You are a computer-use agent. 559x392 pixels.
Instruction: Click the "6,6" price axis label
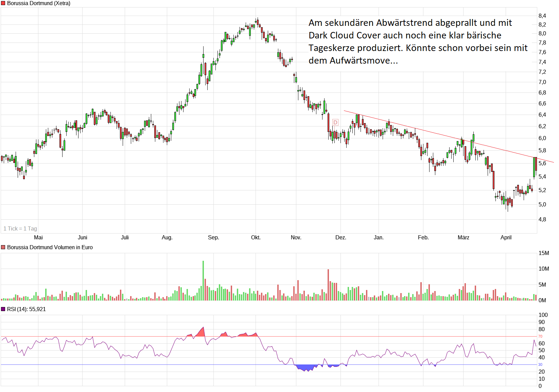542,104
